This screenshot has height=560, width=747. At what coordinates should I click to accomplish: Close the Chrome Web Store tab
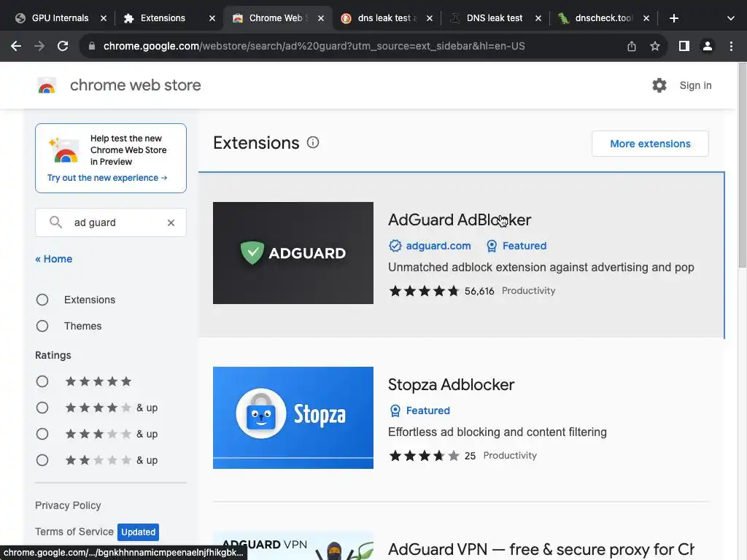(x=321, y=18)
